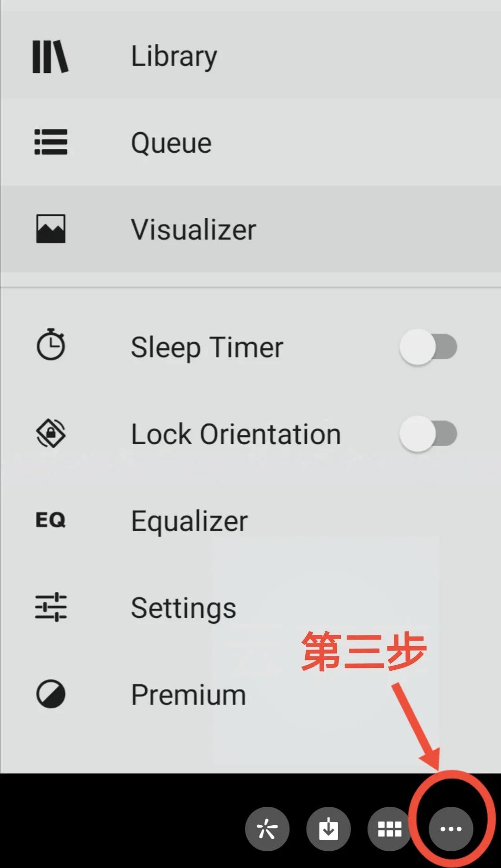Click the Lock Orientation rotation-lock icon

(51, 434)
